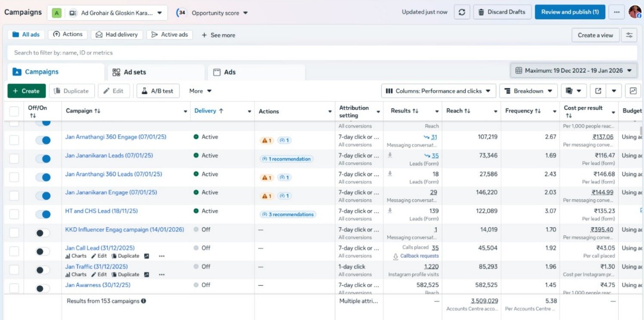
Task: Click the Review and publish button
Action: click(570, 12)
